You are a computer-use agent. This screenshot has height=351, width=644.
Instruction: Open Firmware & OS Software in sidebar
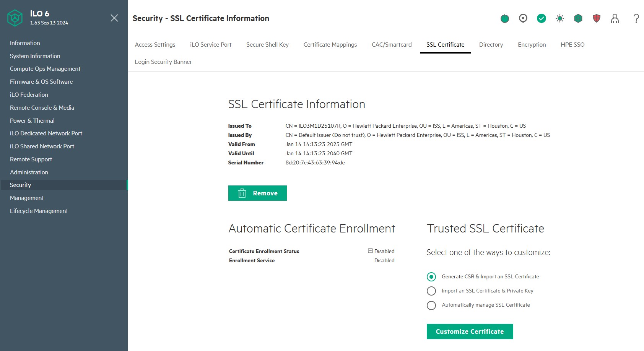(41, 82)
